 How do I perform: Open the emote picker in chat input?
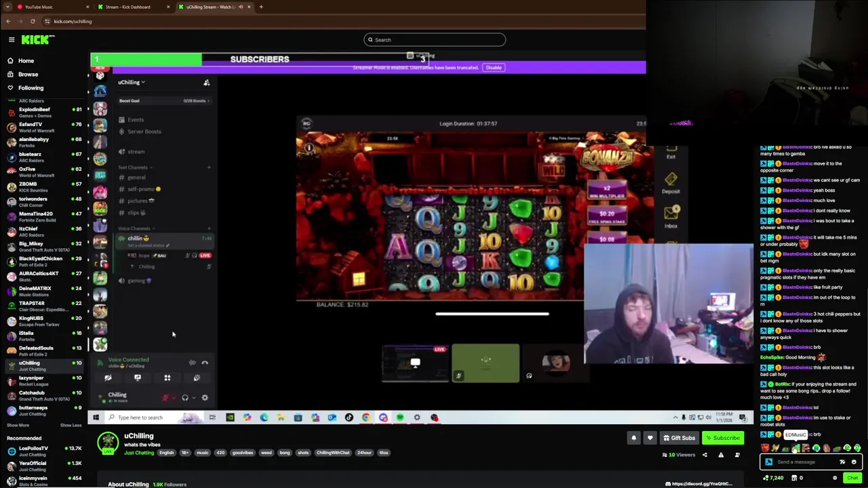[x=854, y=462]
